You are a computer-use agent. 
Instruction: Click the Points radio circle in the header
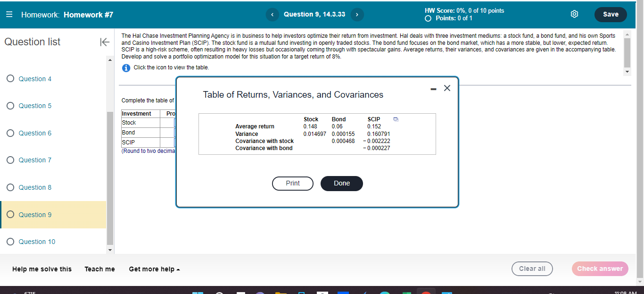428,18
